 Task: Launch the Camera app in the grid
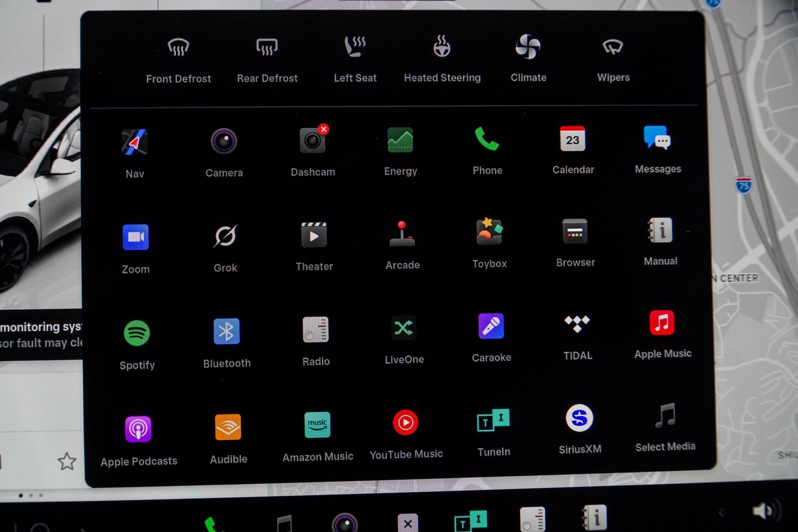[223, 141]
